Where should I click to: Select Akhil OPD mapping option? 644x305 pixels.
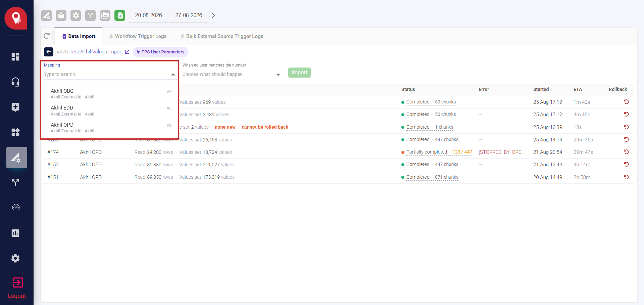point(111,128)
